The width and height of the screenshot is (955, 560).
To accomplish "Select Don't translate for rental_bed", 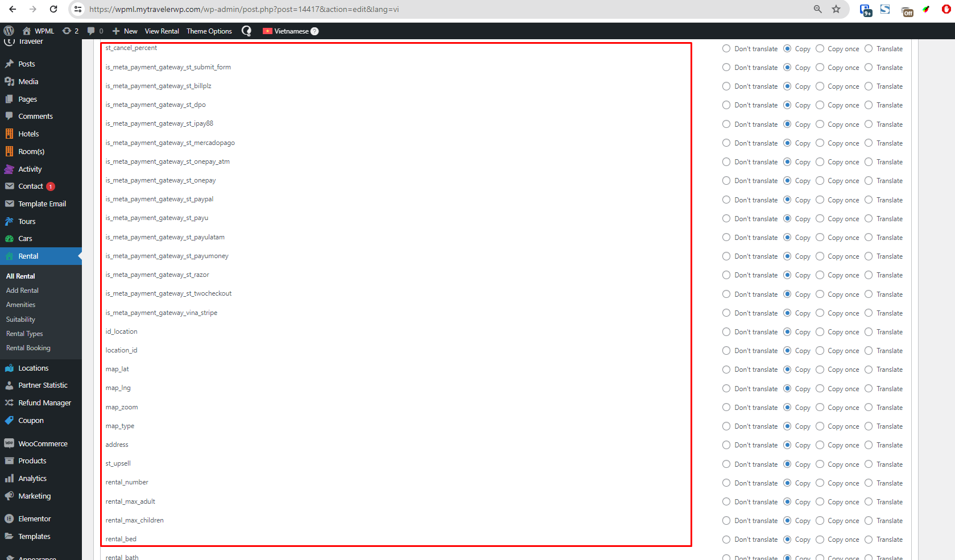I will [x=726, y=540].
